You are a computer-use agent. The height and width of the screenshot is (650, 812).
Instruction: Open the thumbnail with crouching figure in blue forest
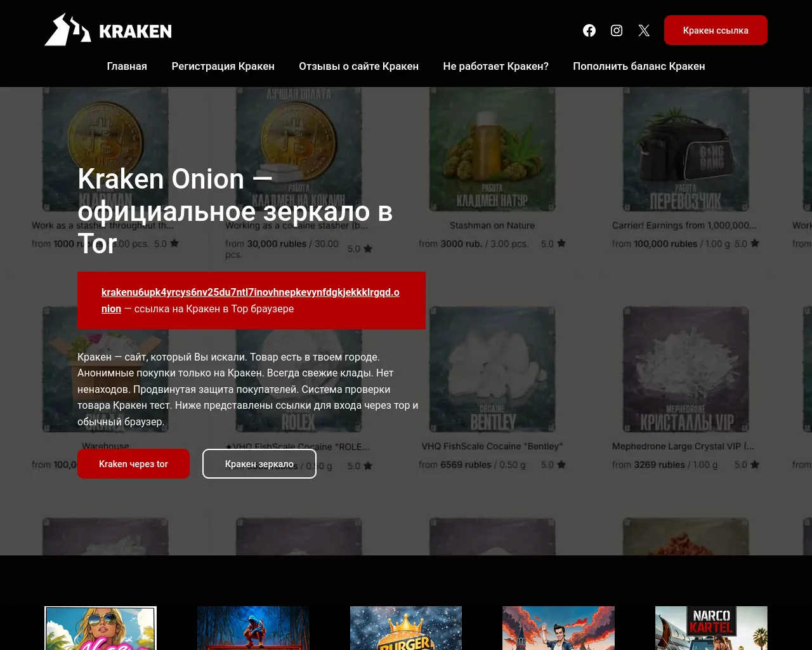pyautogui.click(x=253, y=628)
